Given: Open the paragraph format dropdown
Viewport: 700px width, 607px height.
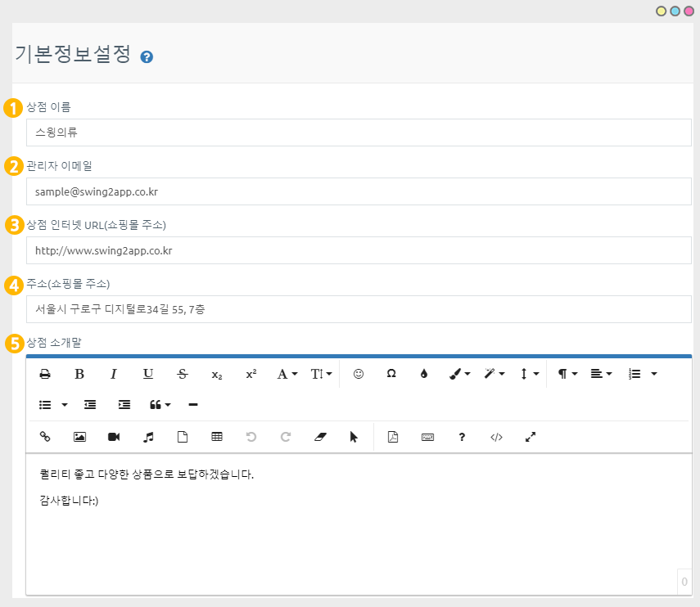Looking at the screenshot, I should pos(567,374).
